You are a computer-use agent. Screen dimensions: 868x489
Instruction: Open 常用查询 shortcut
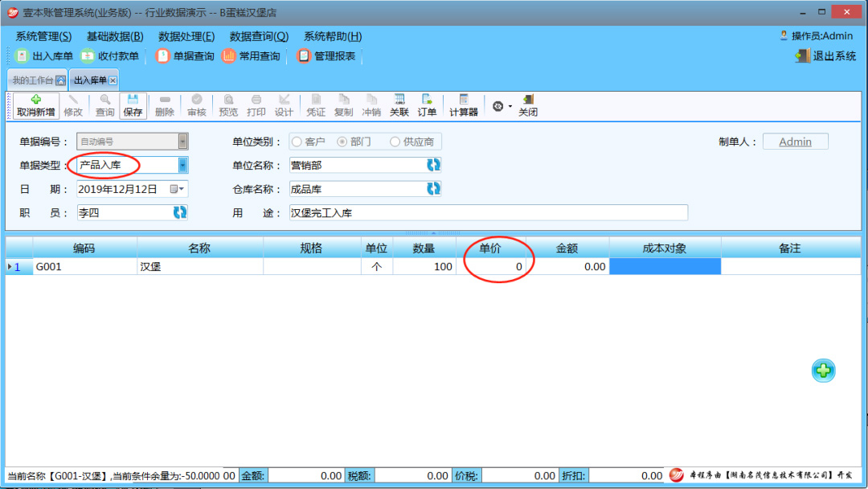[x=251, y=56]
